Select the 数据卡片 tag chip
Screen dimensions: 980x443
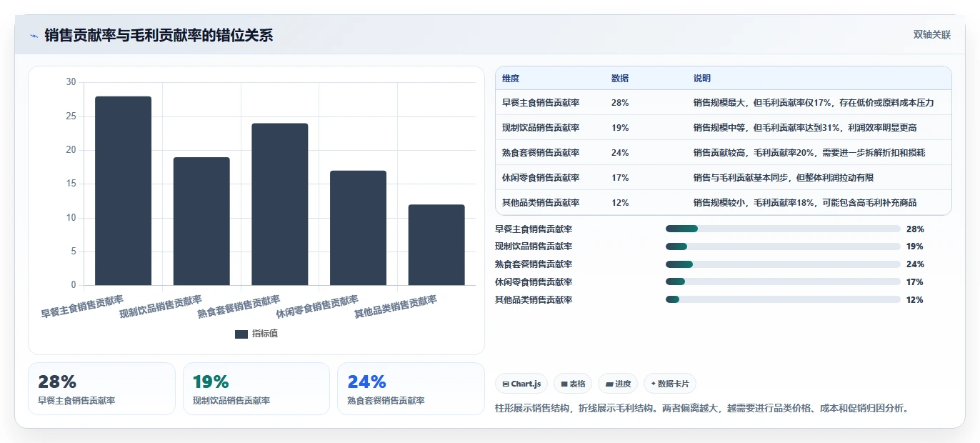click(x=670, y=384)
